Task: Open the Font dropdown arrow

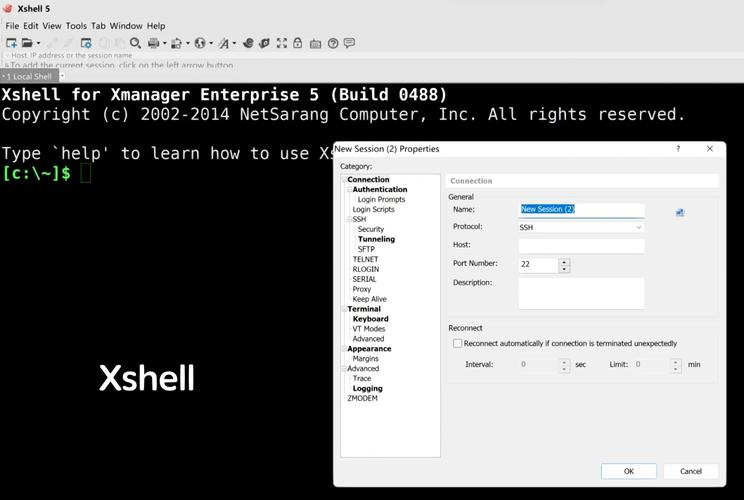Action: 234,43
